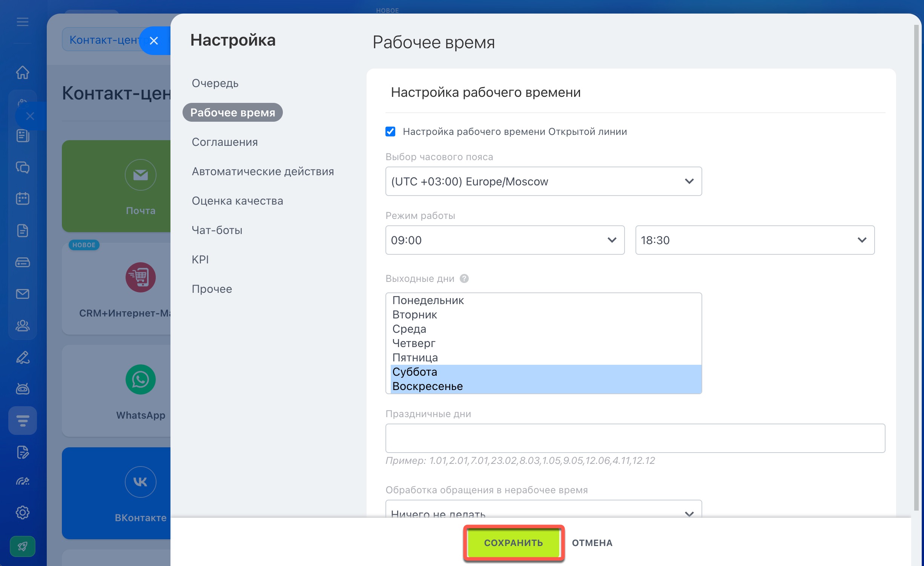This screenshot has height=566, width=924.
Task: Click the Почта mail channel icon
Action: pos(140,175)
